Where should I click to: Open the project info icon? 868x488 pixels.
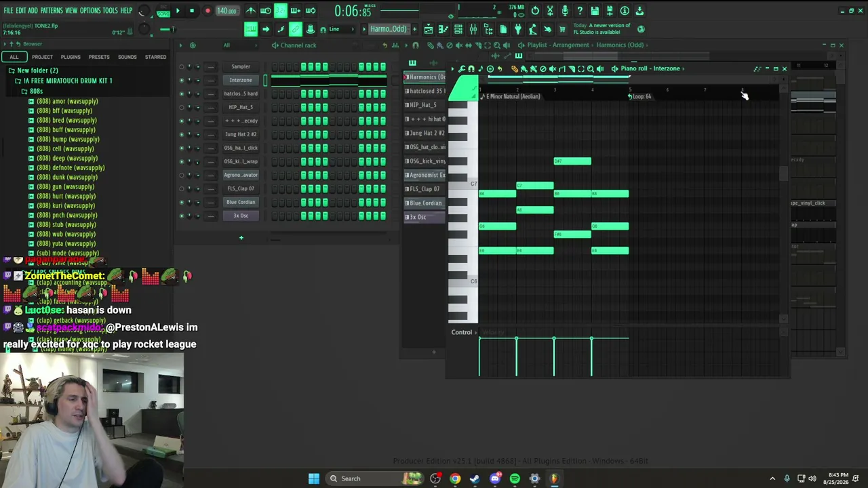[625, 11]
